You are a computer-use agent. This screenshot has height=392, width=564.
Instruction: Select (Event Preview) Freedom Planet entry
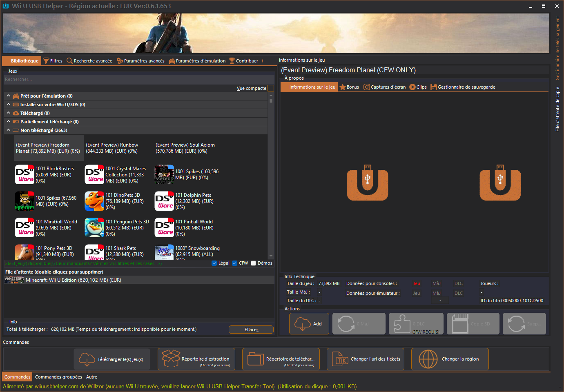[x=49, y=148]
